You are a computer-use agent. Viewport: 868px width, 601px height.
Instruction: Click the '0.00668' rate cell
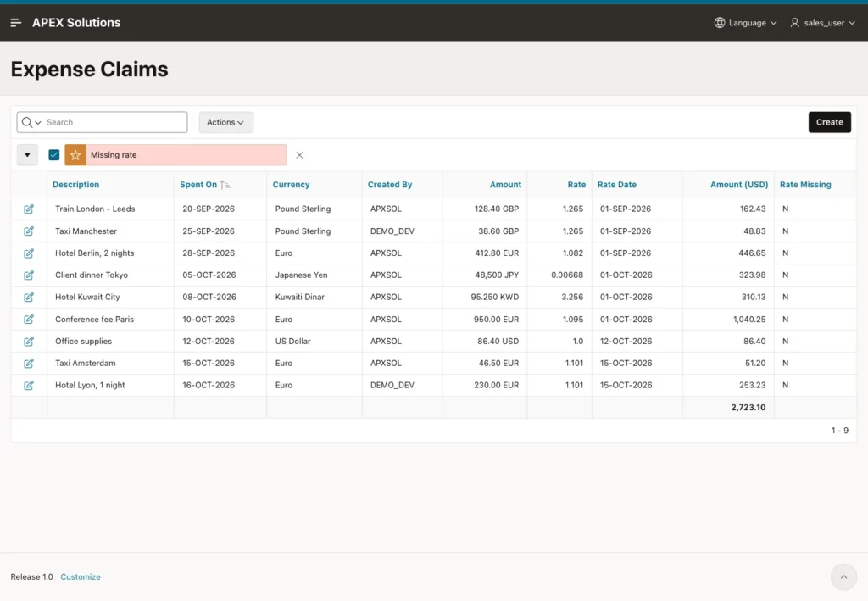click(x=559, y=275)
